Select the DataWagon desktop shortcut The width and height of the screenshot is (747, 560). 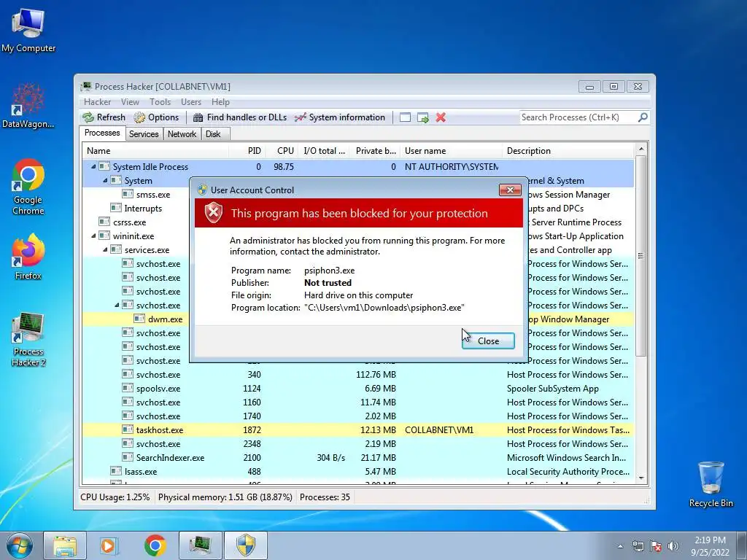tap(28, 106)
